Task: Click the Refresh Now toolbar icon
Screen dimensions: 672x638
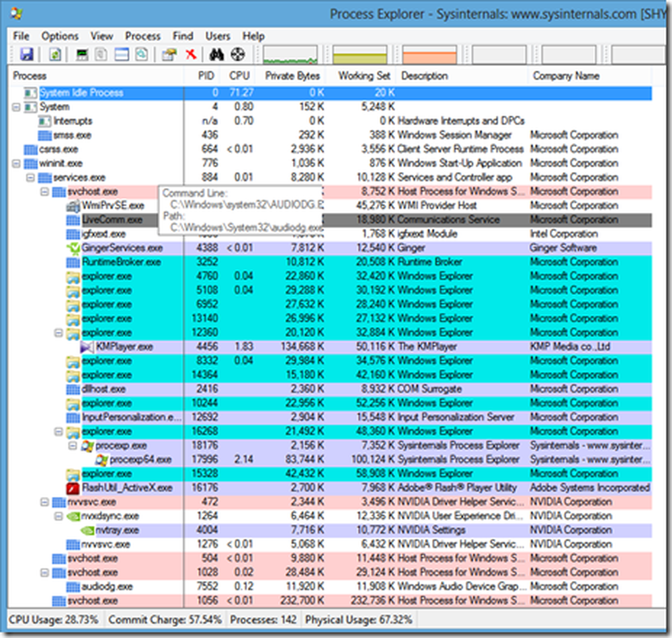Action: click(56, 54)
